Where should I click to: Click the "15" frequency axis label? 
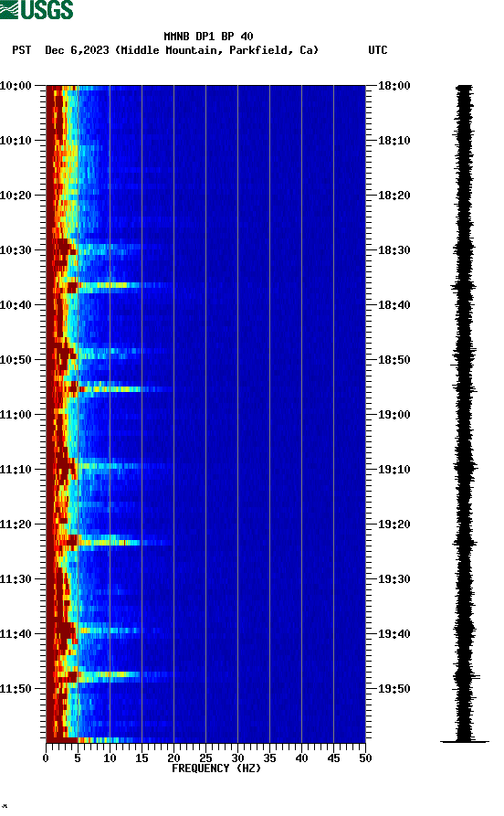coord(142,758)
